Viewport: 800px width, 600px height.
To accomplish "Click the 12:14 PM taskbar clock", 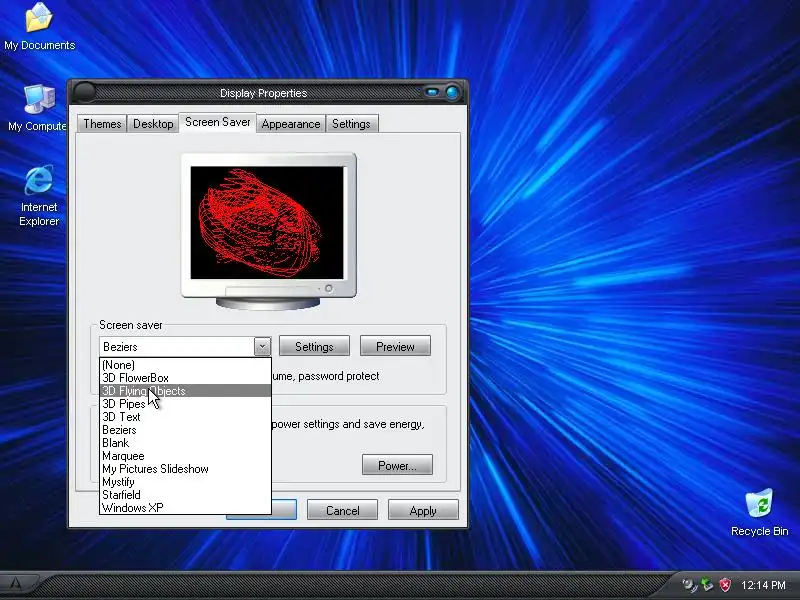I will tap(763, 585).
